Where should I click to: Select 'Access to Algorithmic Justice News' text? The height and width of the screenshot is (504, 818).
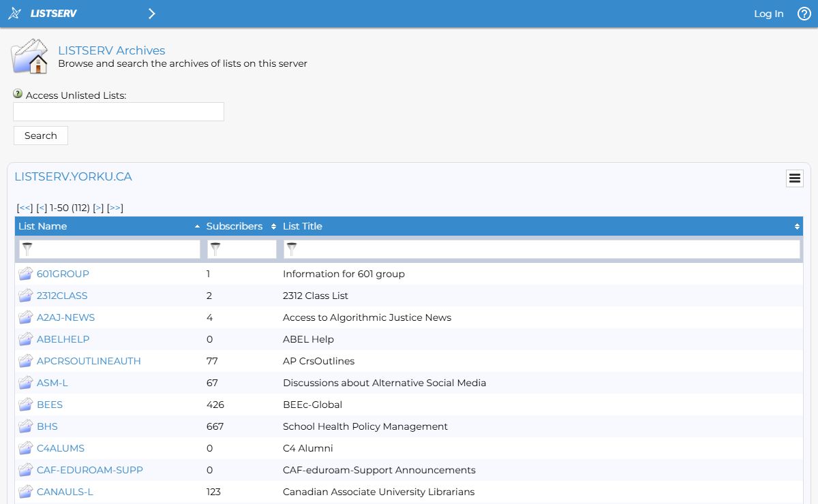pyautogui.click(x=367, y=317)
